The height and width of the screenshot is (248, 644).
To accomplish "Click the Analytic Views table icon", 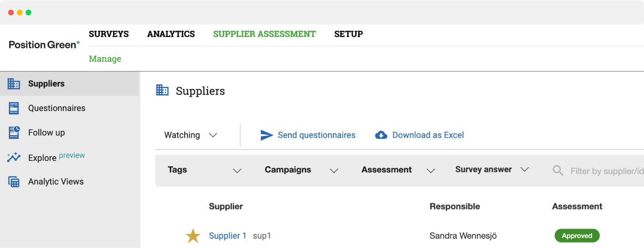I will click(x=14, y=182).
